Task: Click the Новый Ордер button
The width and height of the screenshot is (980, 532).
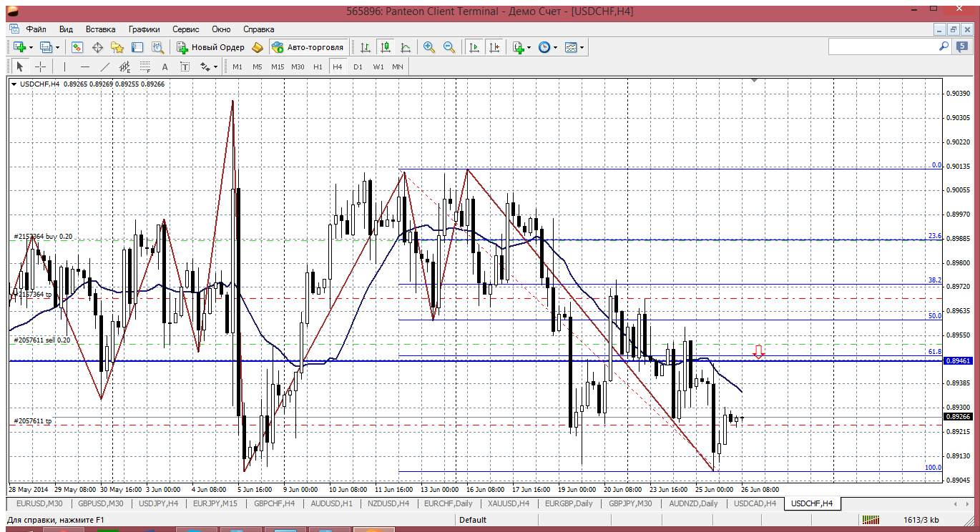Action: pos(211,47)
